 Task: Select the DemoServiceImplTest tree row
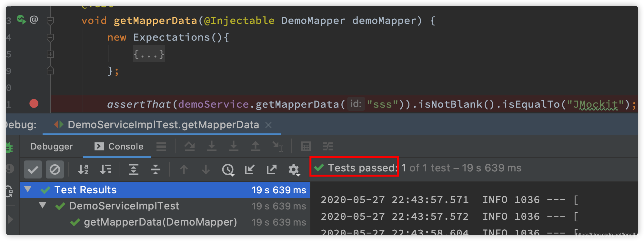165,206
